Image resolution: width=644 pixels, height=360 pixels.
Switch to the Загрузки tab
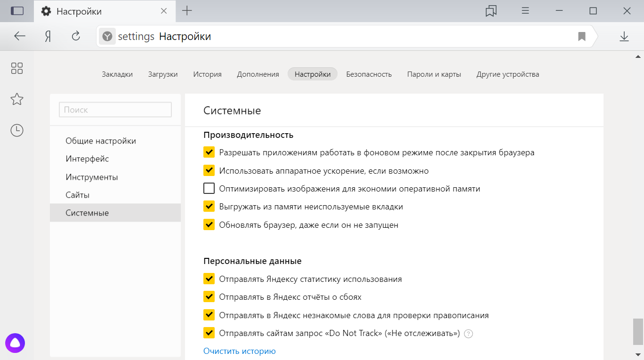coord(163,74)
